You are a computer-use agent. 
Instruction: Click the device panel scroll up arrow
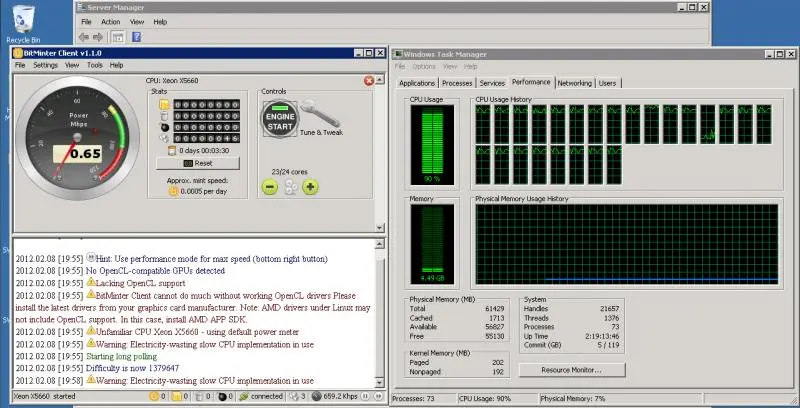380,80
